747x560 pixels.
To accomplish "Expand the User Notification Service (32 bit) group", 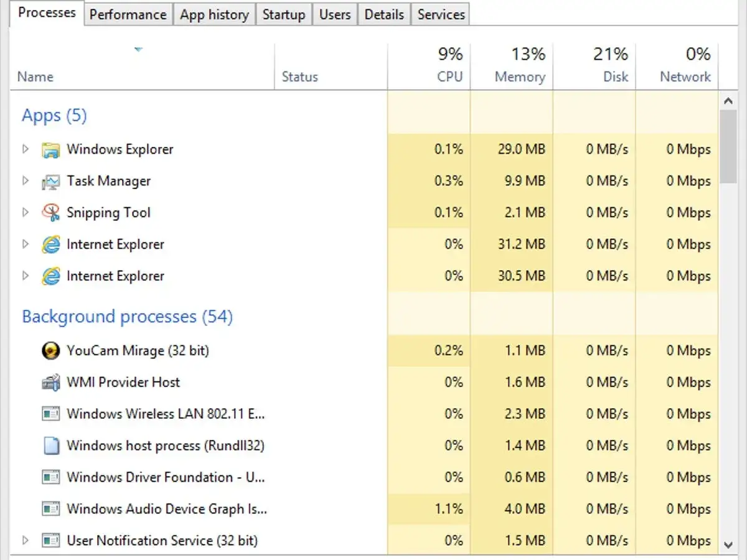I will 26,541.
